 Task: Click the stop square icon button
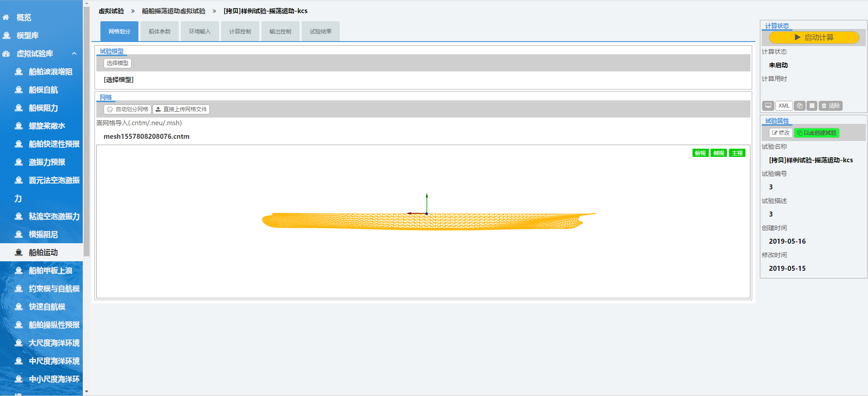tap(812, 106)
